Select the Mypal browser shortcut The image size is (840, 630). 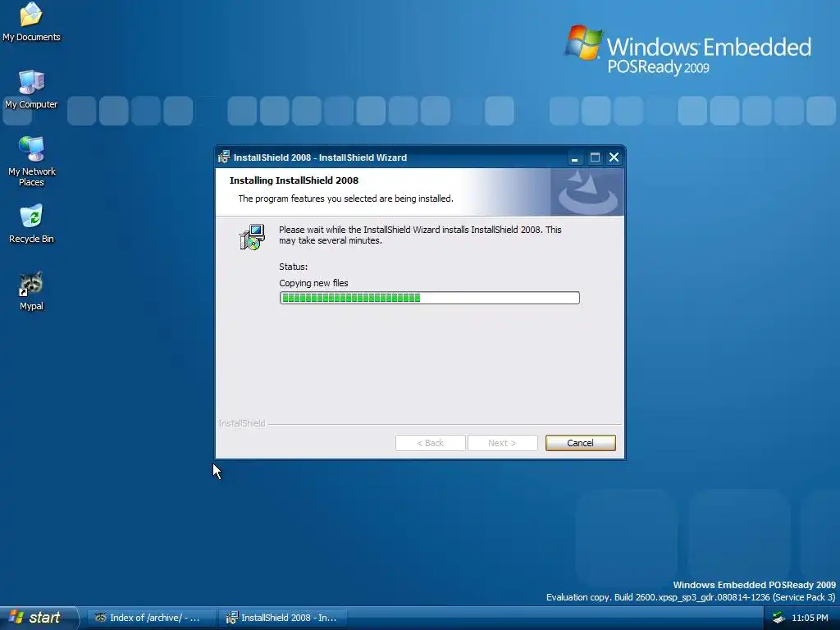click(31, 291)
